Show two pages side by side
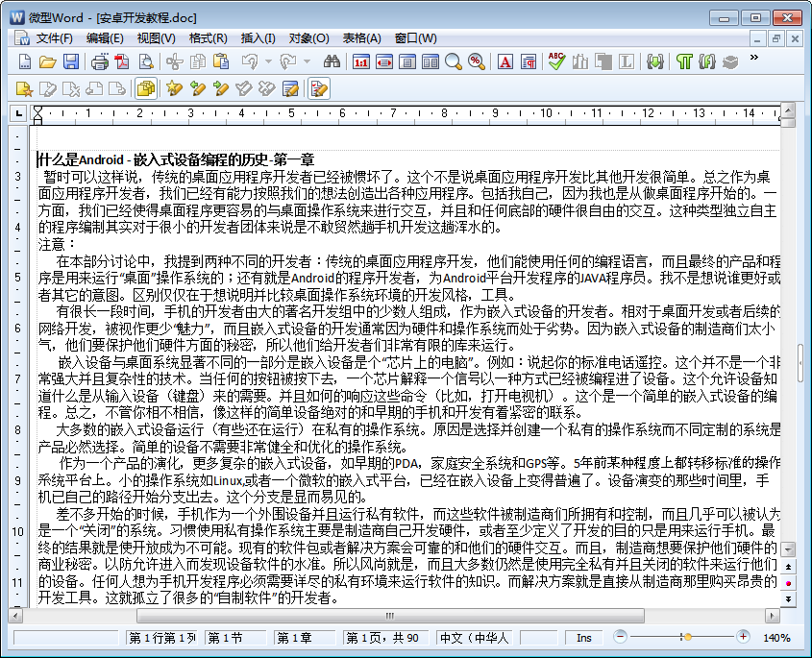 [431, 62]
